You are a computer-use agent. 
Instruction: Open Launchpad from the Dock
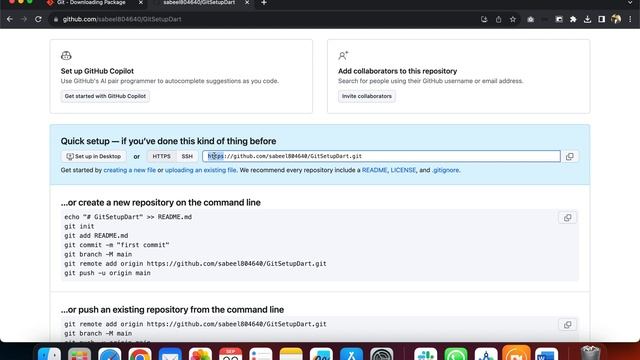[x=80, y=354]
